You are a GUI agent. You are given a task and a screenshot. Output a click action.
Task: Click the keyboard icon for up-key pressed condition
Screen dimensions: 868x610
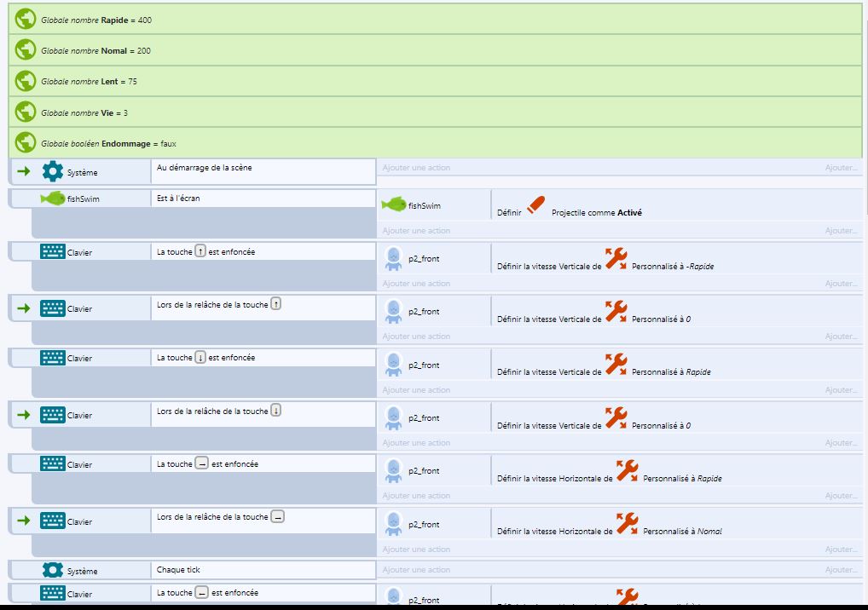[53, 252]
